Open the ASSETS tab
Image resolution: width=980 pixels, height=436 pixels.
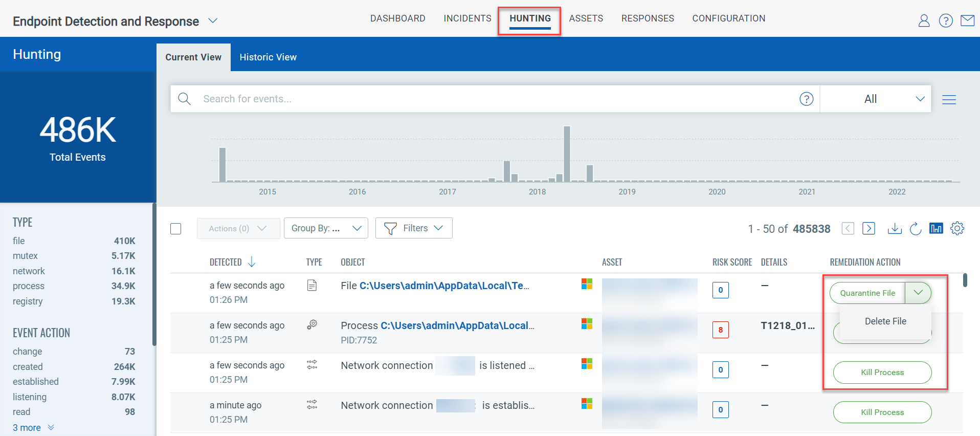tap(586, 18)
